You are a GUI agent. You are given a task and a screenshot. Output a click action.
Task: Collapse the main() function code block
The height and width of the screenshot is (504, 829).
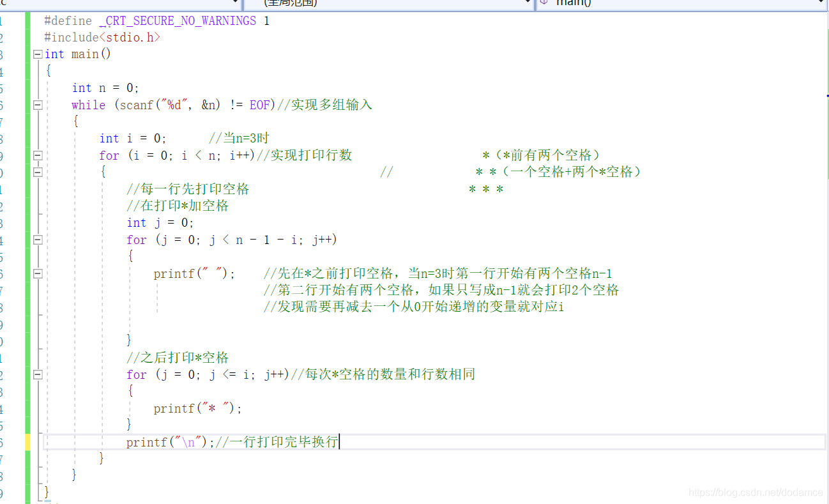pyautogui.click(x=37, y=54)
